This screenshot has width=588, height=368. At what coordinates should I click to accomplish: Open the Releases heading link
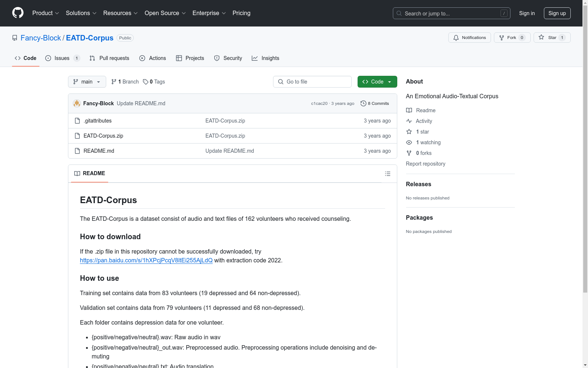point(419,184)
